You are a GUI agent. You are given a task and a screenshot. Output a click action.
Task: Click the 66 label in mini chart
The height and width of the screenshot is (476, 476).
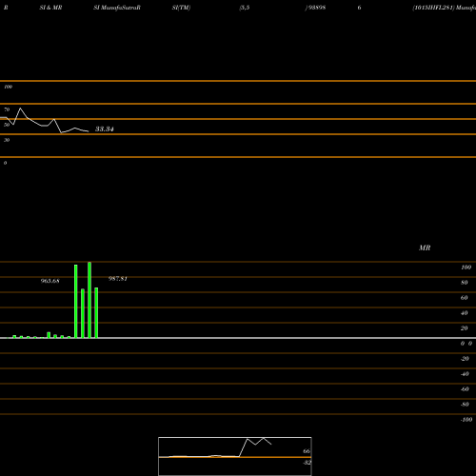[307, 451]
